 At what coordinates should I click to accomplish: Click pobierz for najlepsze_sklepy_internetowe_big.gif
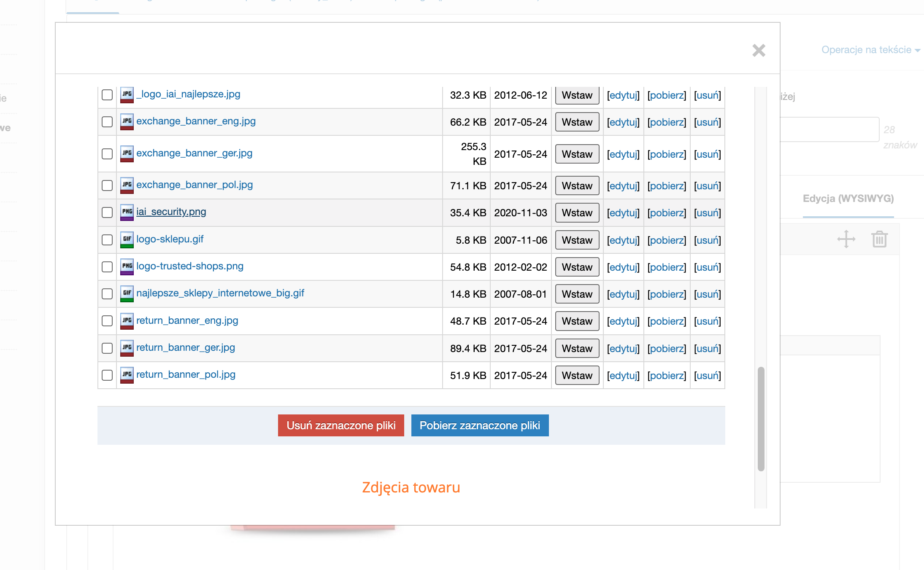[667, 294]
